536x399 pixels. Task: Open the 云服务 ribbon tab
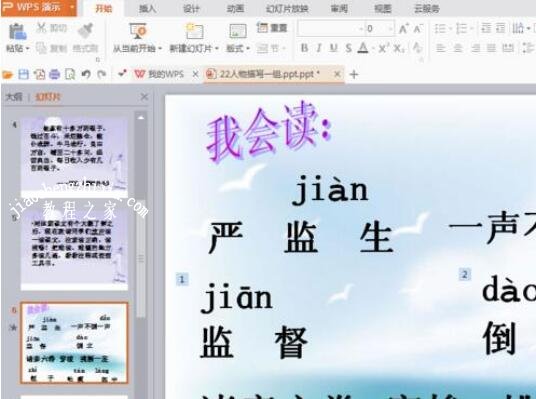pos(427,9)
